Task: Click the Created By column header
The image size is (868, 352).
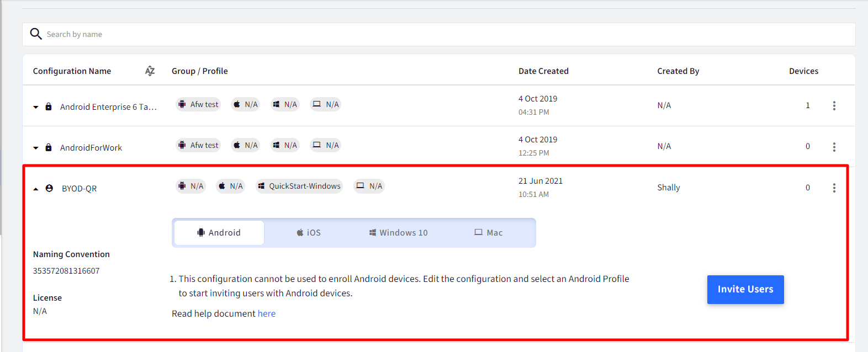Action: 678,71
